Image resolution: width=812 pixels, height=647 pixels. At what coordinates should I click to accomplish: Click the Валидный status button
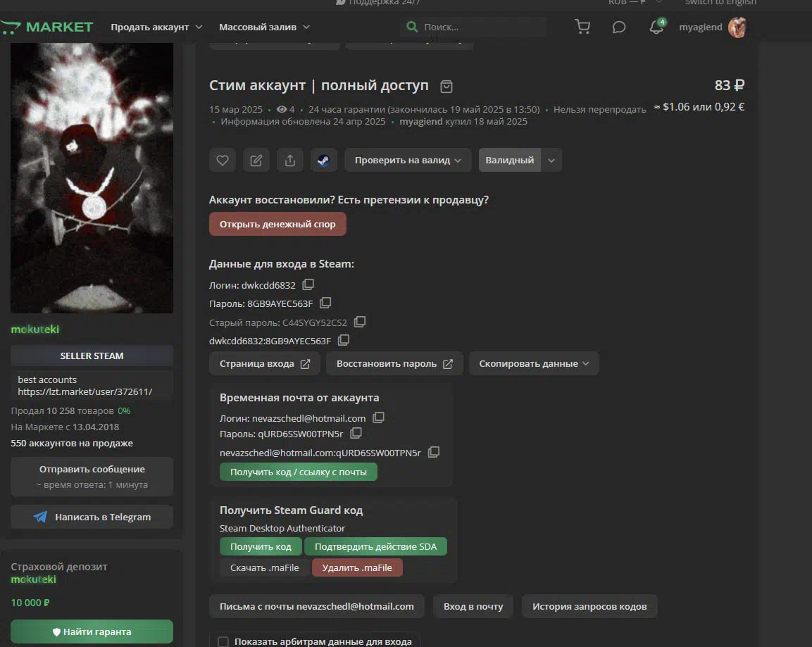[510, 160]
